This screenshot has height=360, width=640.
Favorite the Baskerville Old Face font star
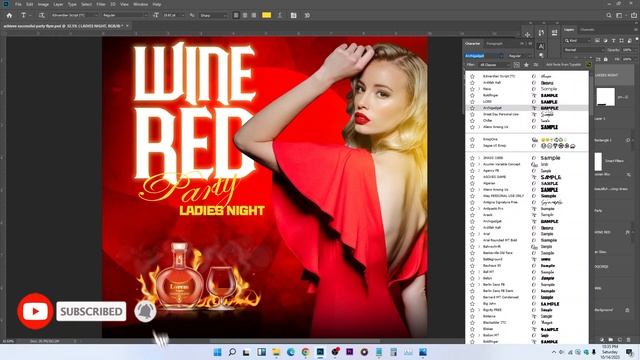[472, 253]
